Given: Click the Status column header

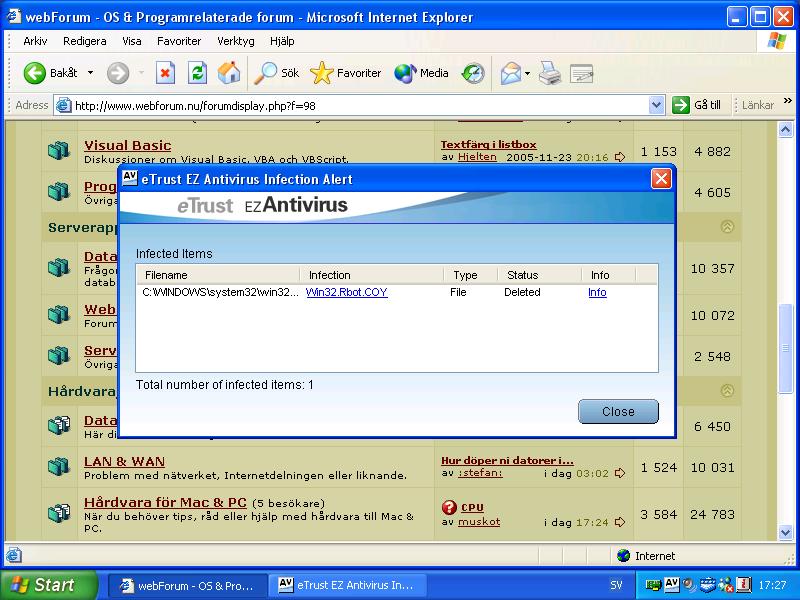Looking at the screenshot, I should [540, 275].
